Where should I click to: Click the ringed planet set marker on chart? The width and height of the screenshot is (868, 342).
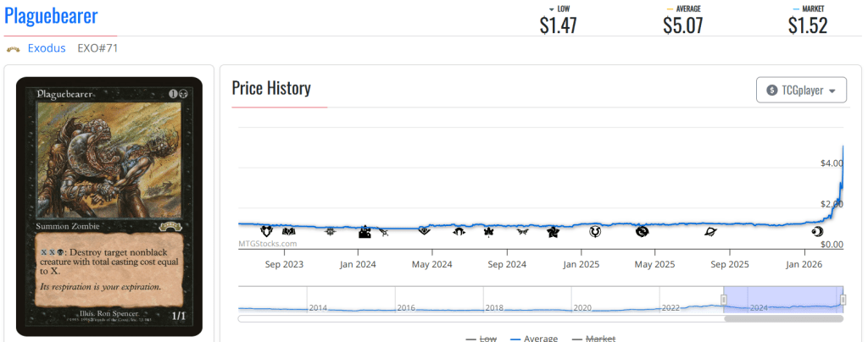tap(710, 231)
